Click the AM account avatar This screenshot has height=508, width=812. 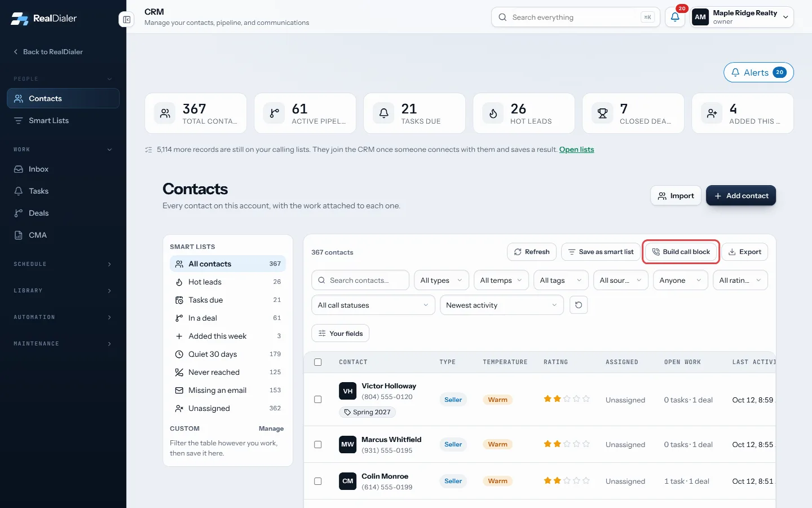click(700, 17)
